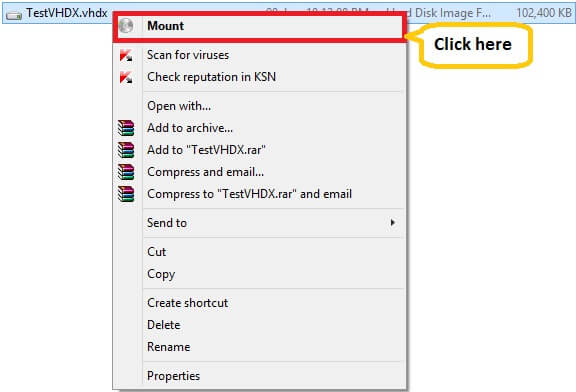
Task: Click the Kaspersky icon beside Check reputation in KSN
Action: 126,77
